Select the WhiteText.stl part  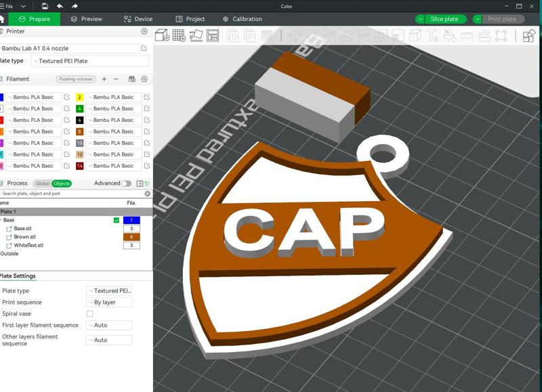28,245
